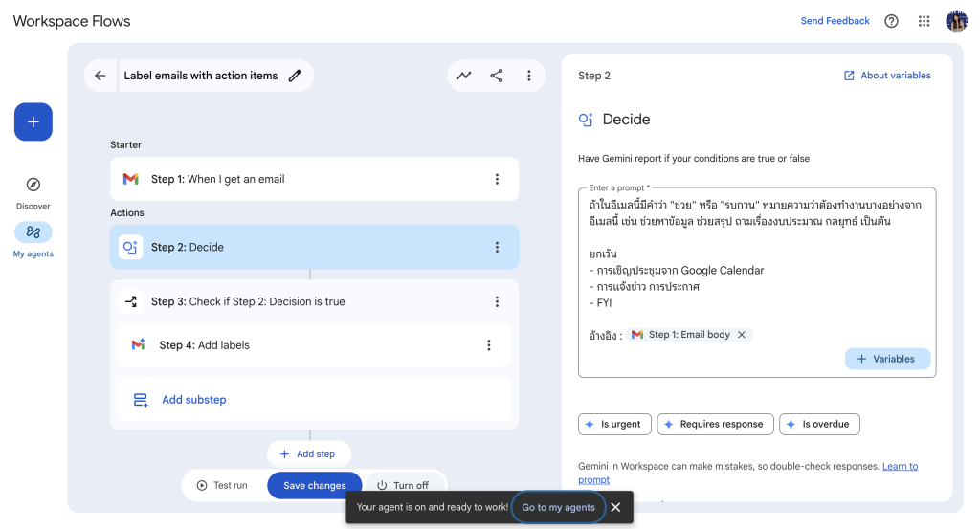The image size is (980, 529).
Task: Toggle the Turn off agent button
Action: click(x=402, y=485)
